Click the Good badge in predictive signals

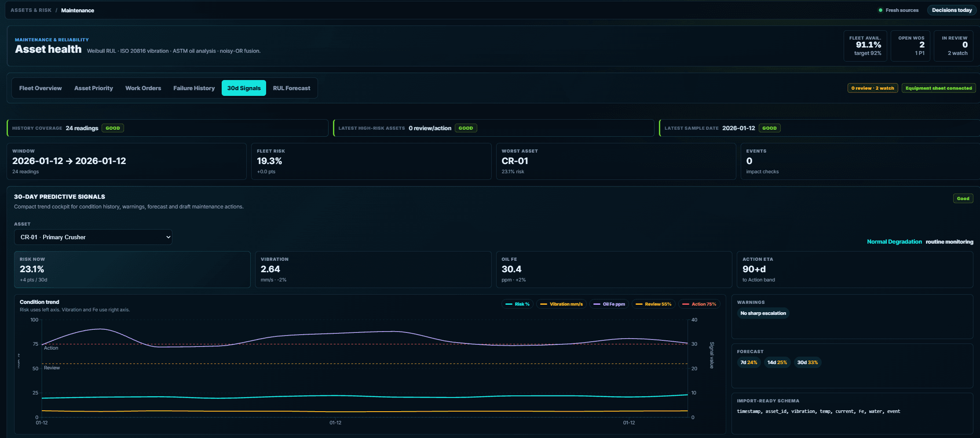coord(963,198)
